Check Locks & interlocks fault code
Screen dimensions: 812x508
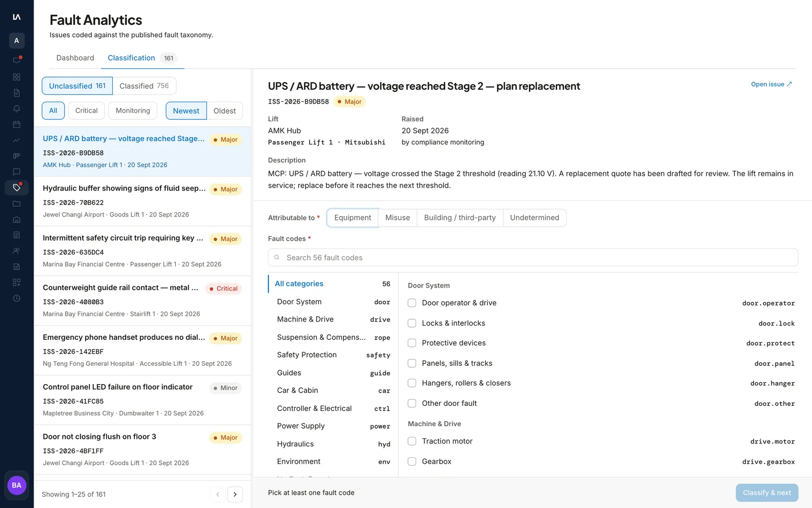click(x=412, y=323)
